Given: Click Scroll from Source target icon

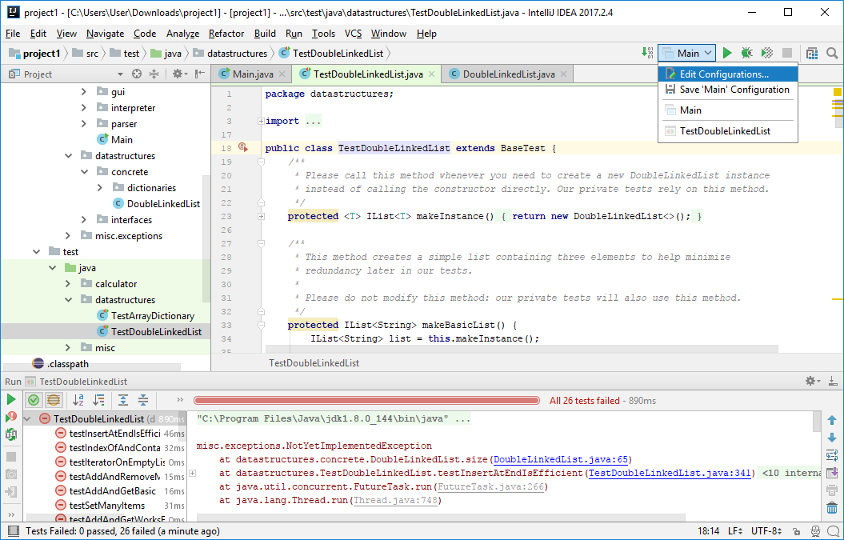Looking at the screenshot, I should point(137,74).
